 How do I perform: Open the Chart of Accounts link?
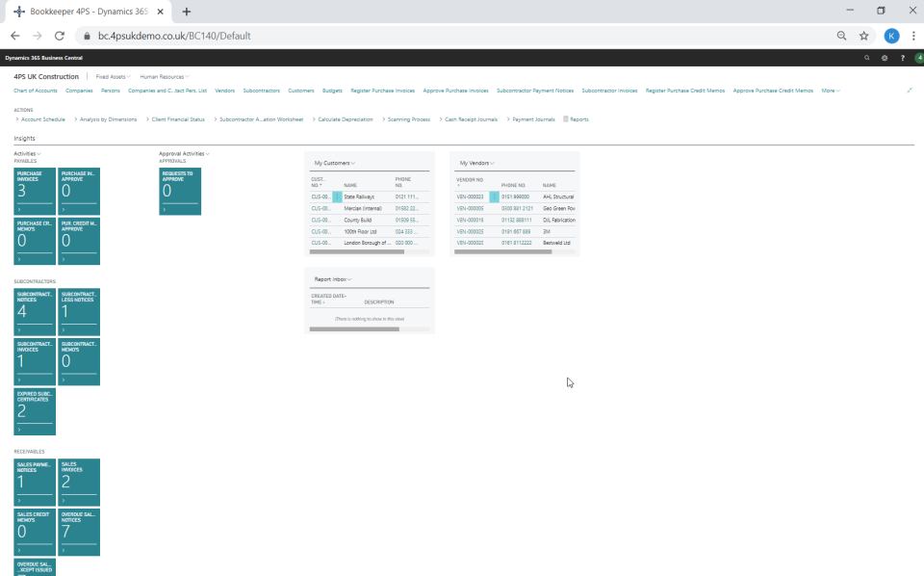point(34,90)
